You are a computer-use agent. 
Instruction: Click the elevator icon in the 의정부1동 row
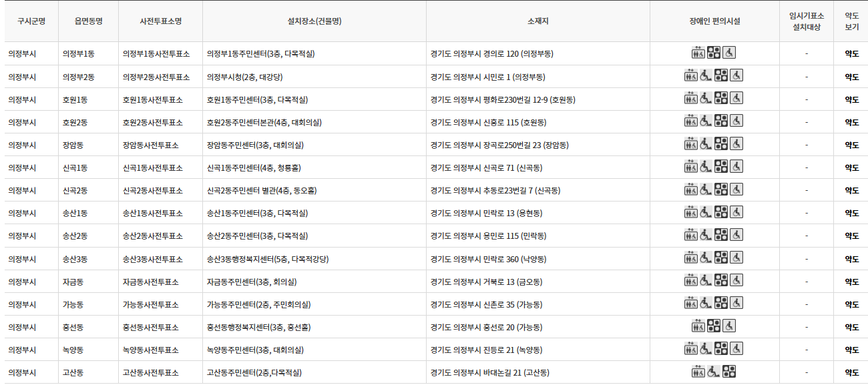pyautogui.click(x=698, y=53)
